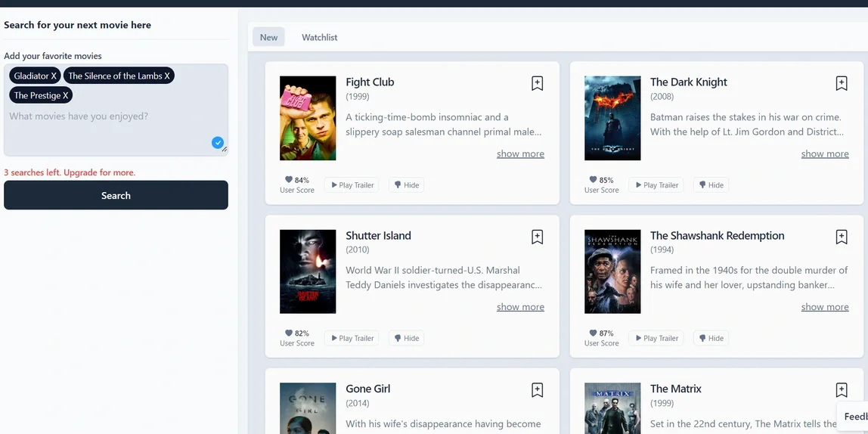Screen dimensions: 868x434
Task: Click The Matrix title
Action: click(675, 389)
